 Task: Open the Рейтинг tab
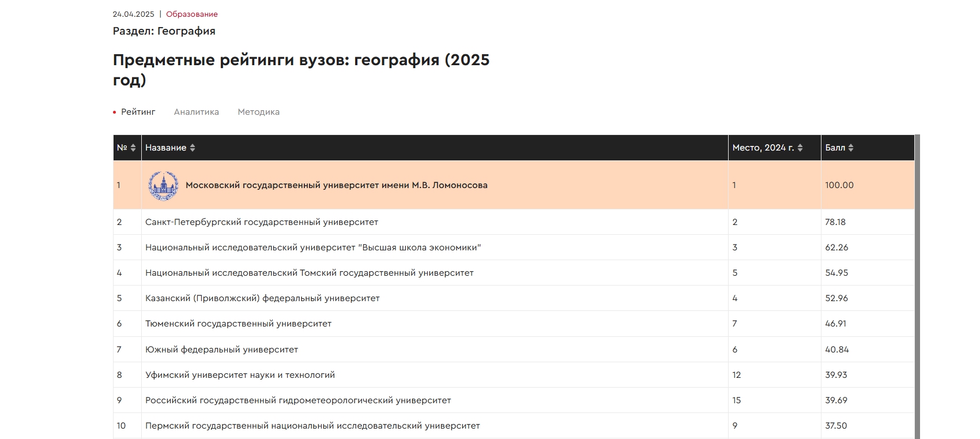coord(138,112)
